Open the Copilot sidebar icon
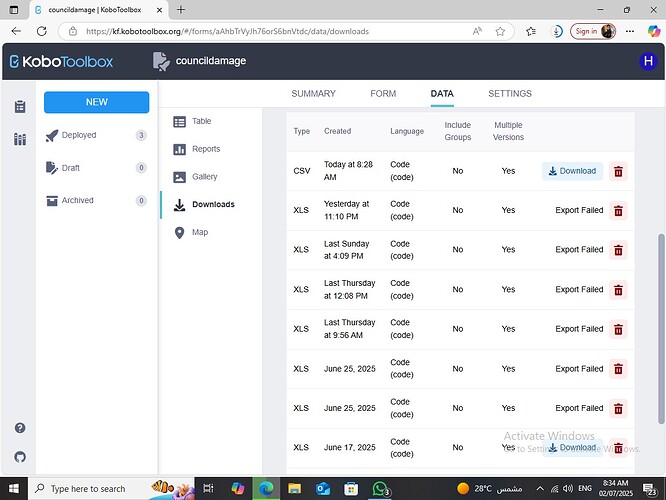The width and height of the screenshot is (666, 500). (654, 31)
